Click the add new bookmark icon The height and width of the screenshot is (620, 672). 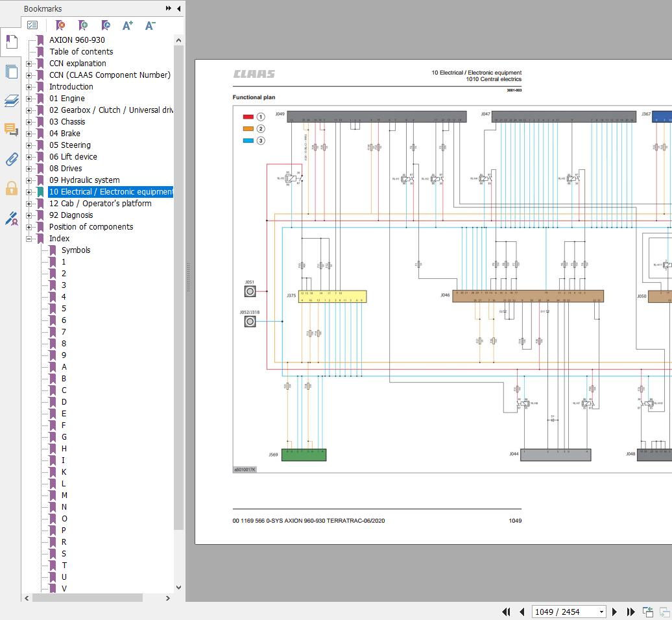[x=83, y=25]
